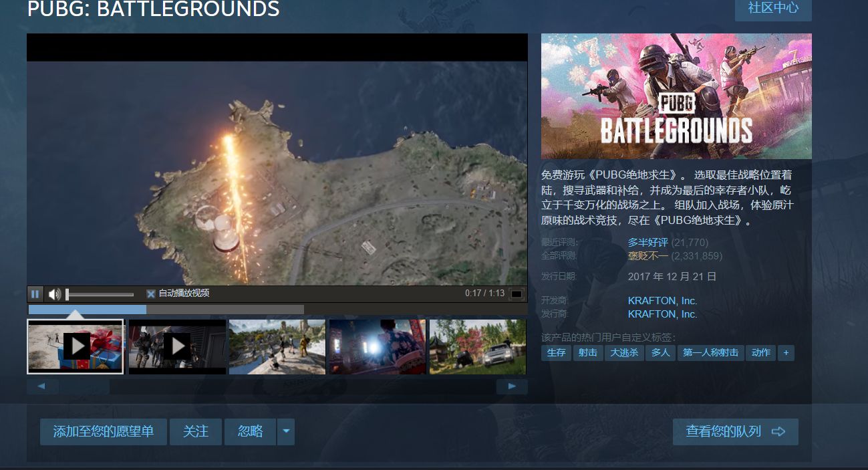Click the PUBG: BATTLEGROUNDS page title

pos(153,9)
